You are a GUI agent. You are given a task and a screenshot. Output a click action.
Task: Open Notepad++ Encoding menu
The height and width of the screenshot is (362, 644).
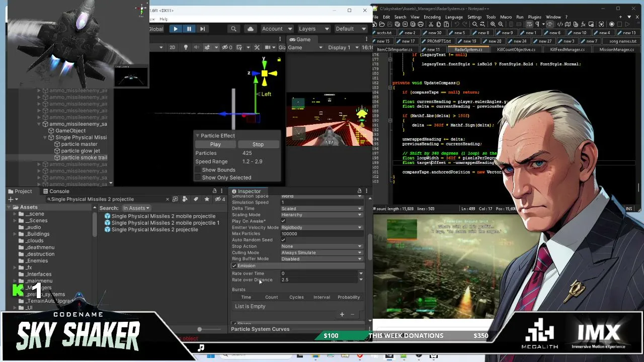(432, 17)
